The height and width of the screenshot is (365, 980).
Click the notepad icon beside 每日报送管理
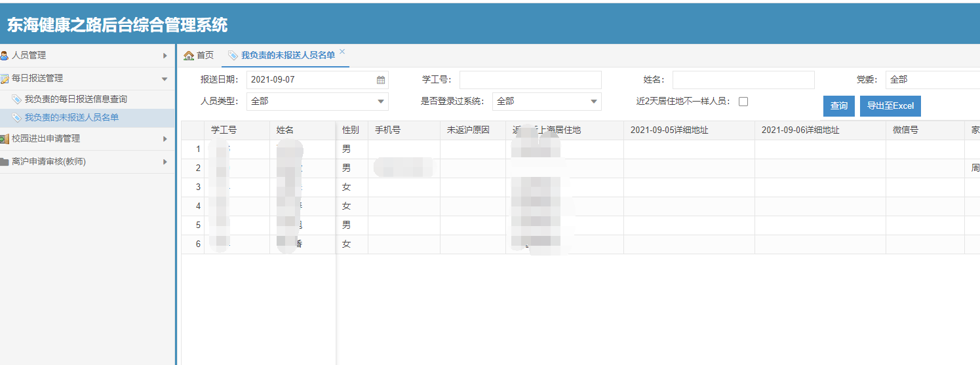pos(5,79)
